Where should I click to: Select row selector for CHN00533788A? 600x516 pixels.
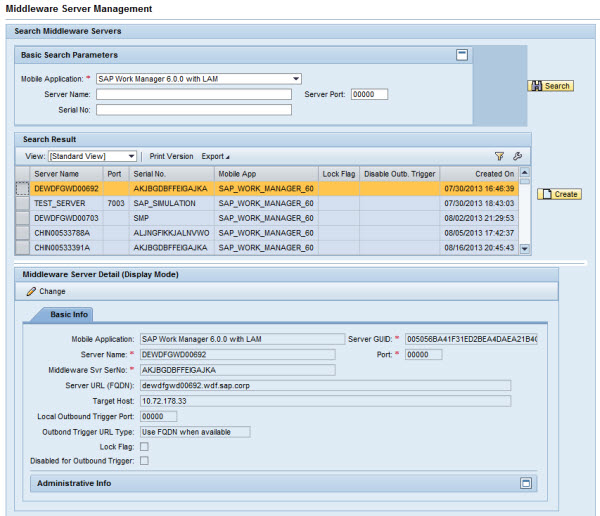click(22, 233)
